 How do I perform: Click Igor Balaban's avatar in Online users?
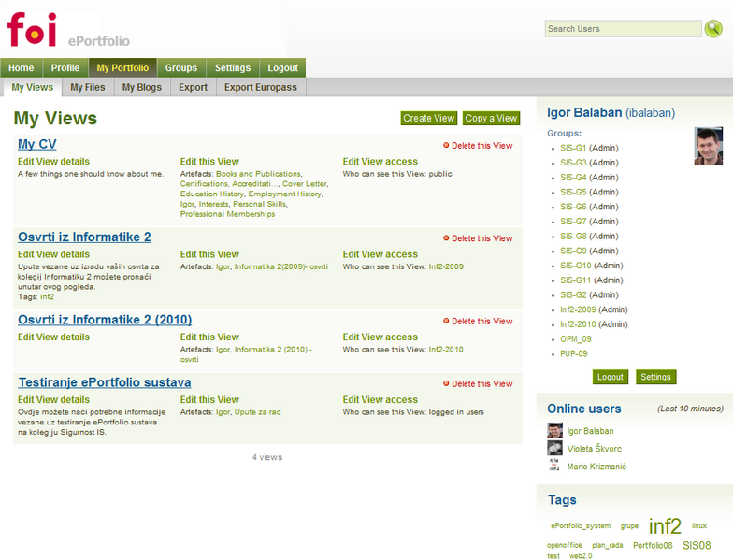click(555, 430)
